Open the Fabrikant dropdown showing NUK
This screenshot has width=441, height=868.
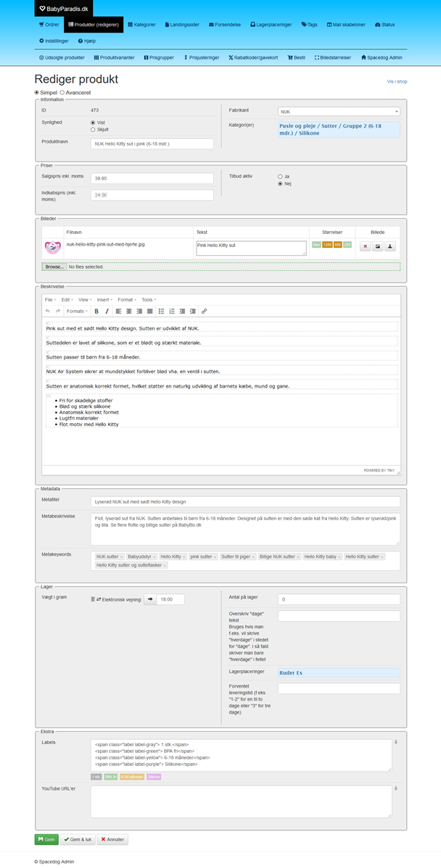click(339, 112)
